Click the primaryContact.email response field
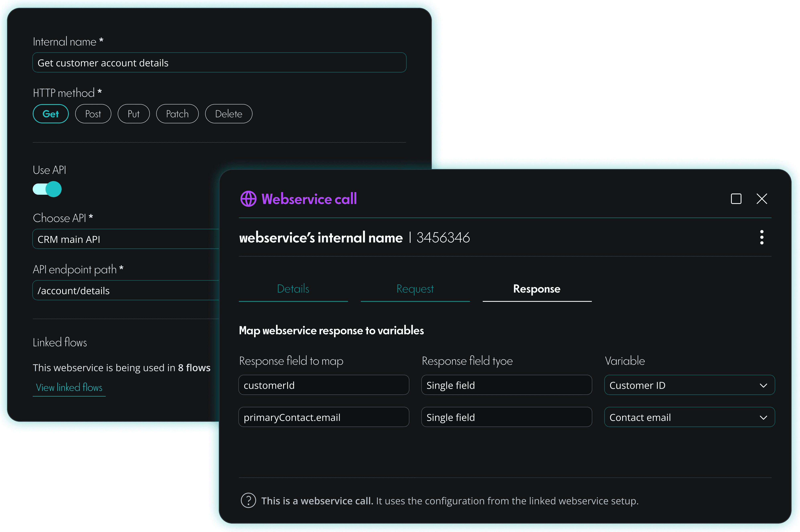800x532 pixels. tap(324, 417)
